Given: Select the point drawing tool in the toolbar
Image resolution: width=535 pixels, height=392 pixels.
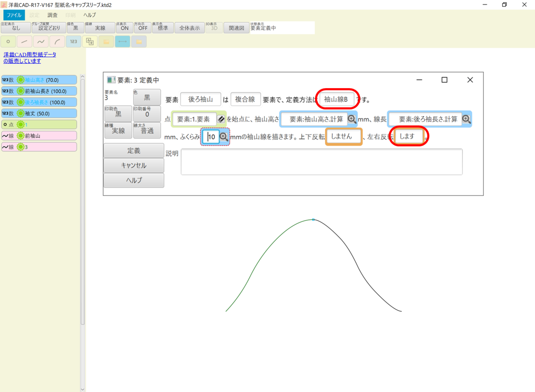Looking at the screenshot, I should tap(8, 41).
